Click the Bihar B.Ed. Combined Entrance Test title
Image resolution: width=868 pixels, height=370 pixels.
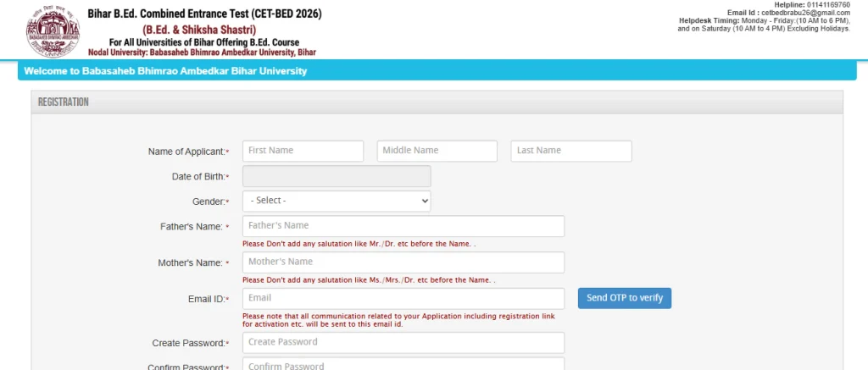(x=204, y=14)
